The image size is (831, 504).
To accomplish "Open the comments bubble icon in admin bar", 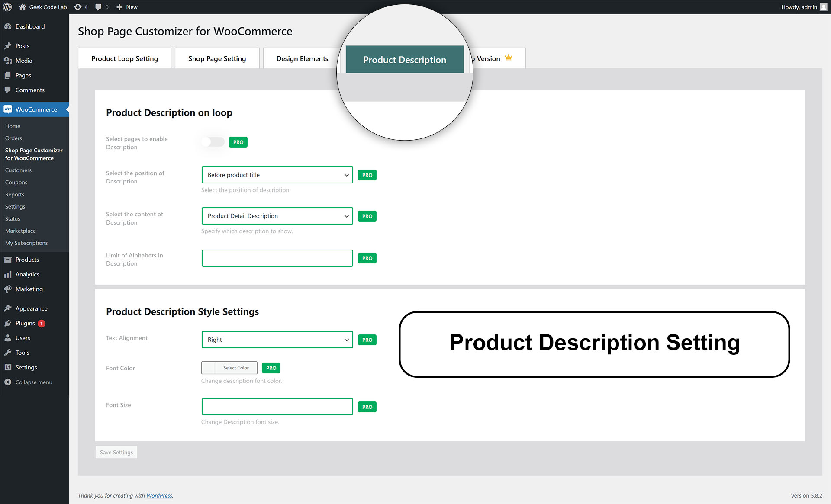I will coord(99,7).
